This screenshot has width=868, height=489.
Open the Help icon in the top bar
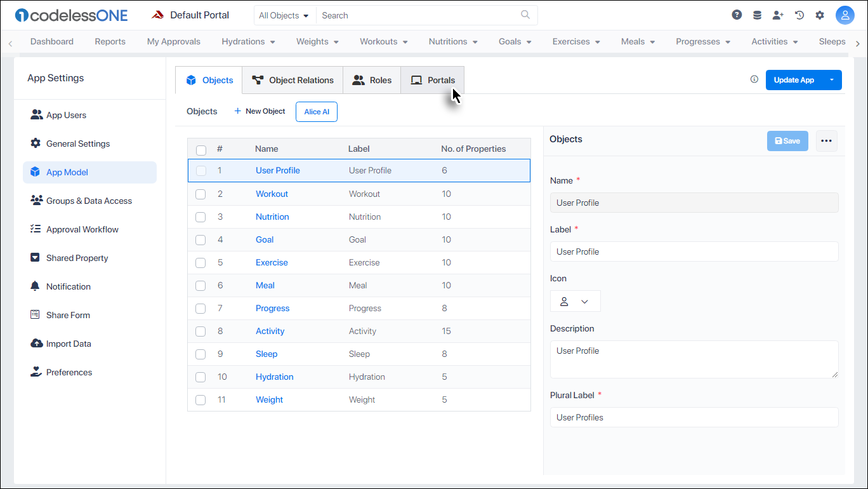click(737, 14)
